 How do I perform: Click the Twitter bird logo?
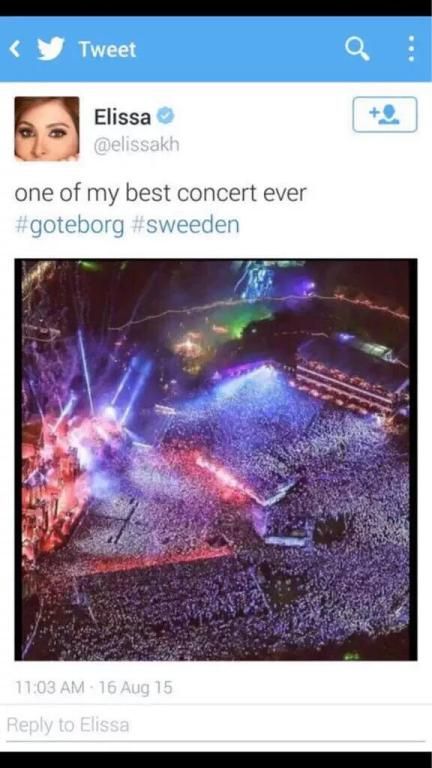[51, 49]
